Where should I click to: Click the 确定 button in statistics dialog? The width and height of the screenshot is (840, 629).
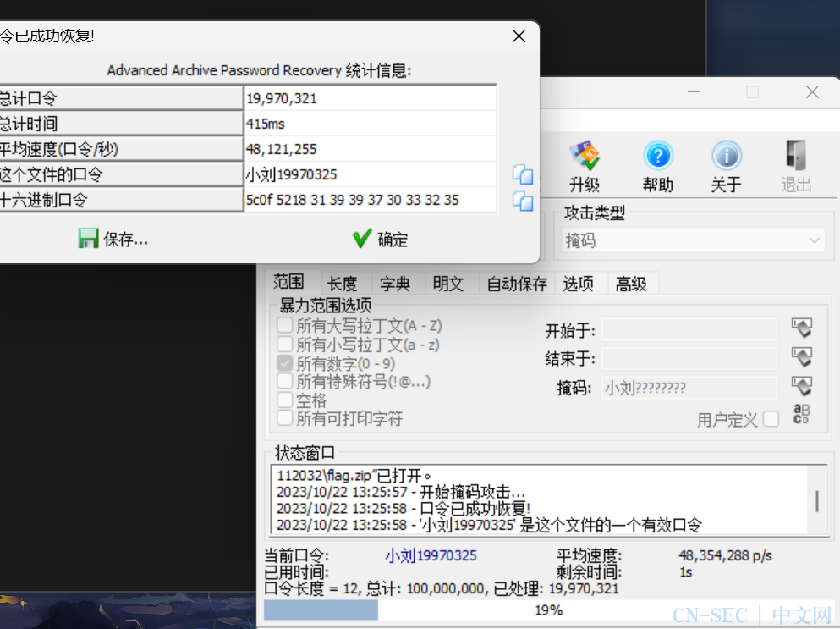[381, 240]
